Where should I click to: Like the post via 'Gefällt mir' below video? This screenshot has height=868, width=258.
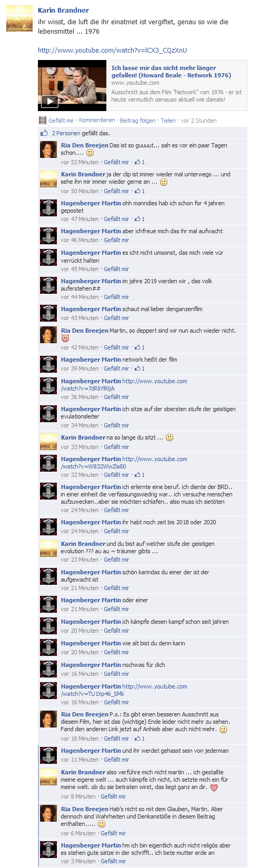click(61, 121)
